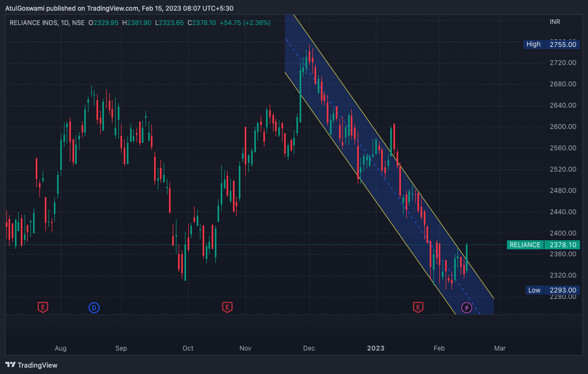This screenshot has height=374, width=588.
Task: Click the Mar label on time axis
Action: point(500,348)
